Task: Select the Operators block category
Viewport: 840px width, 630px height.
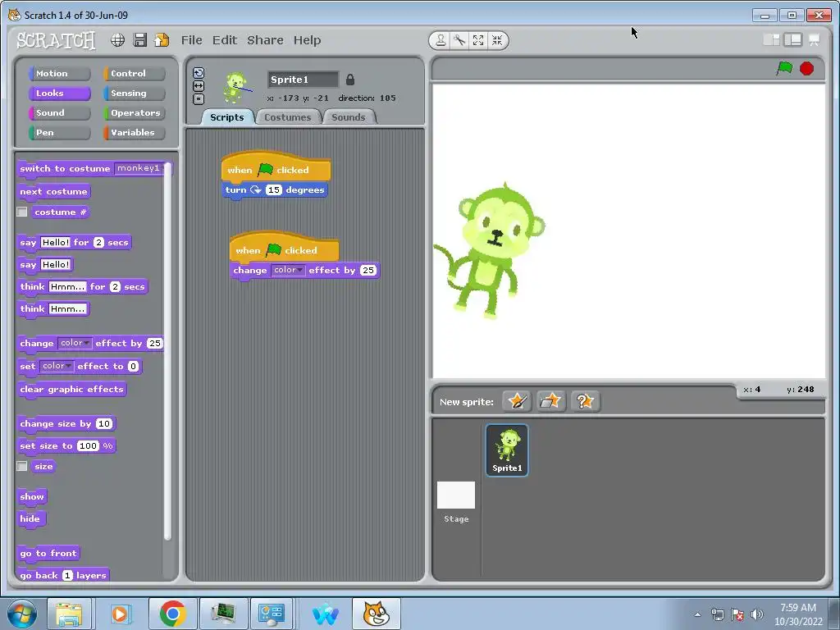Action: click(134, 113)
